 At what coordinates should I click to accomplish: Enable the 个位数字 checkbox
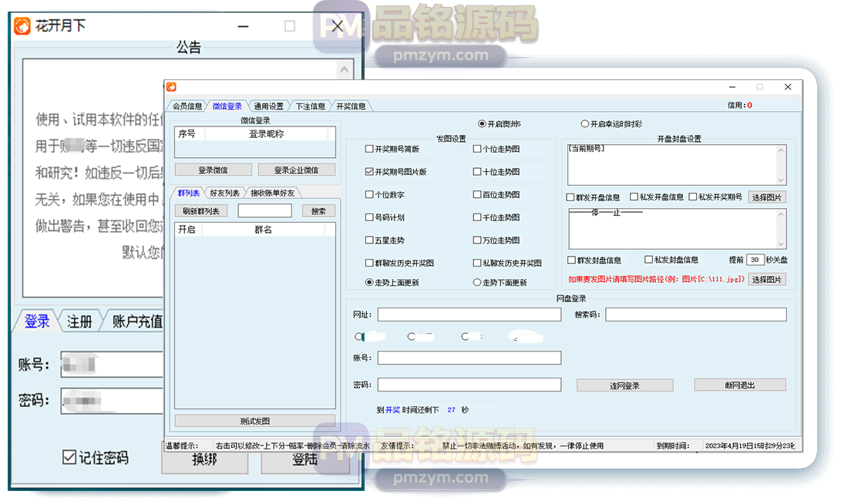click(369, 194)
